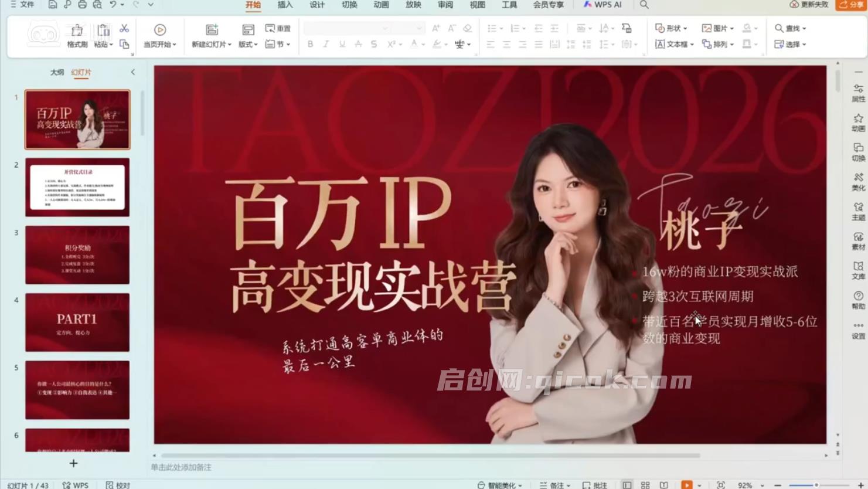Click the 智能美化 smart beautify button
Screen dimensions: 868x489
click(499, 485)
